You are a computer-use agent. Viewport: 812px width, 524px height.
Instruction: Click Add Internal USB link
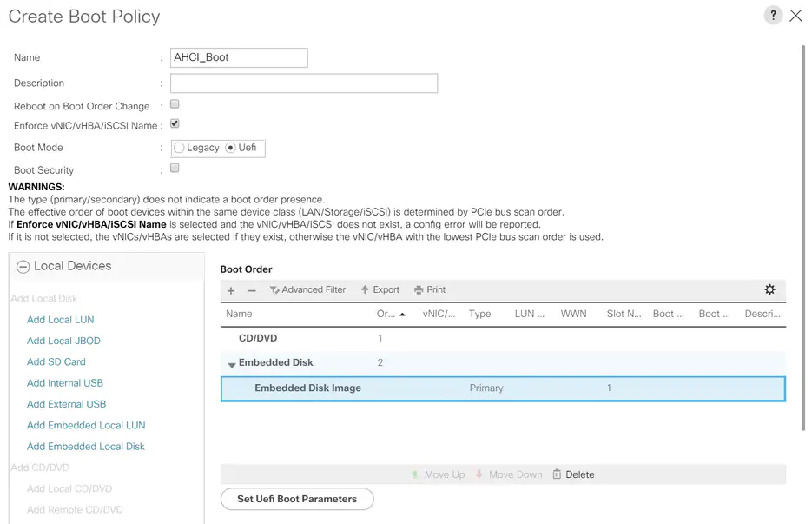[x=65, y=383]
